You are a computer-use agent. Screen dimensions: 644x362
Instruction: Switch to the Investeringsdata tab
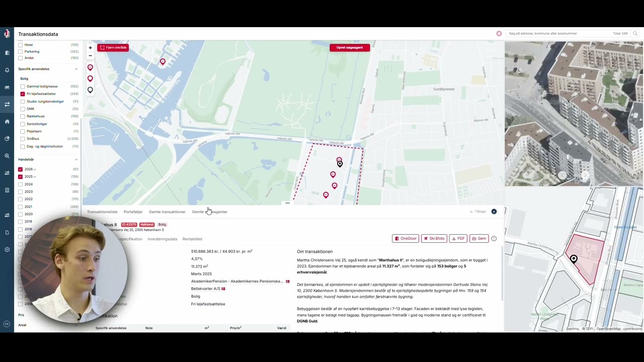pos(162,239)
